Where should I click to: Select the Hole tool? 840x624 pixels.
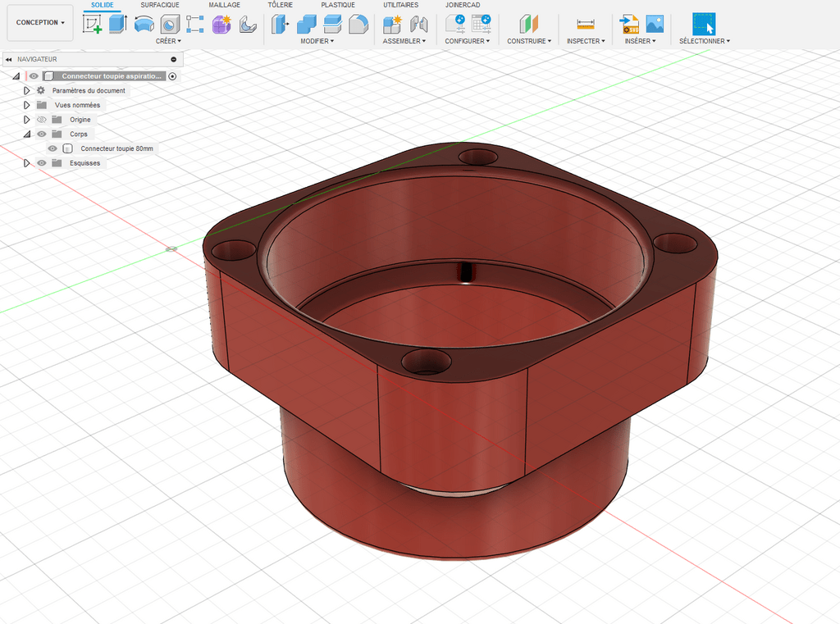point(170,24)
